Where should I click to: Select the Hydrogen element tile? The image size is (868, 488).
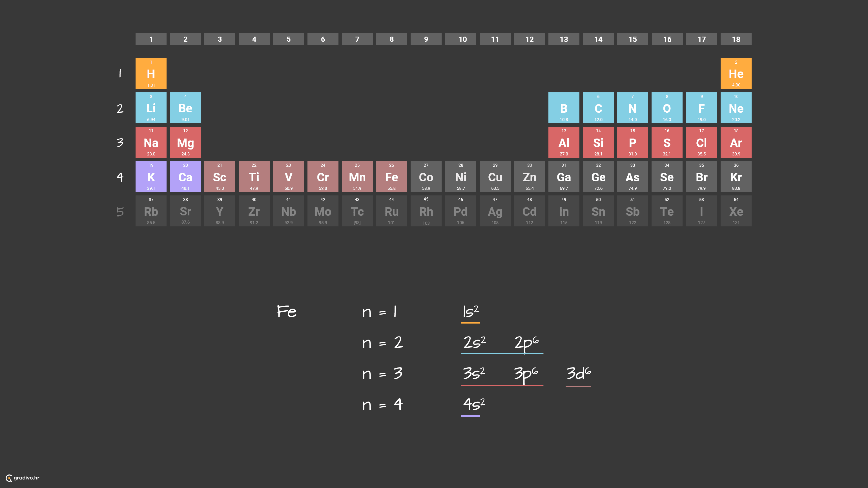150,73
